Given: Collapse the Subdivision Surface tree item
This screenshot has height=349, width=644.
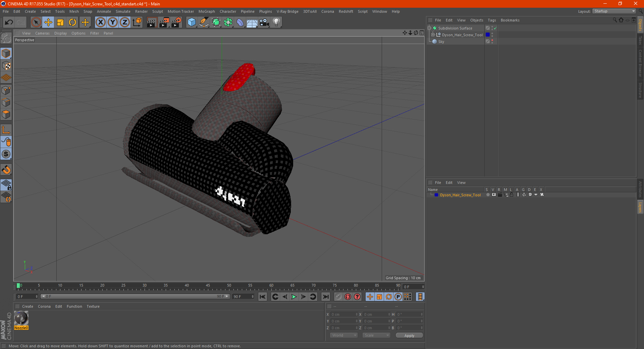Looking at the screenshot, I should [429, 28].
